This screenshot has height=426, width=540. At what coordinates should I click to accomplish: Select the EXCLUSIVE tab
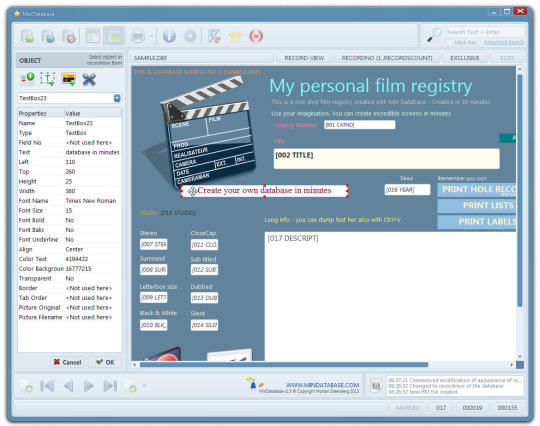click(465, 58)
